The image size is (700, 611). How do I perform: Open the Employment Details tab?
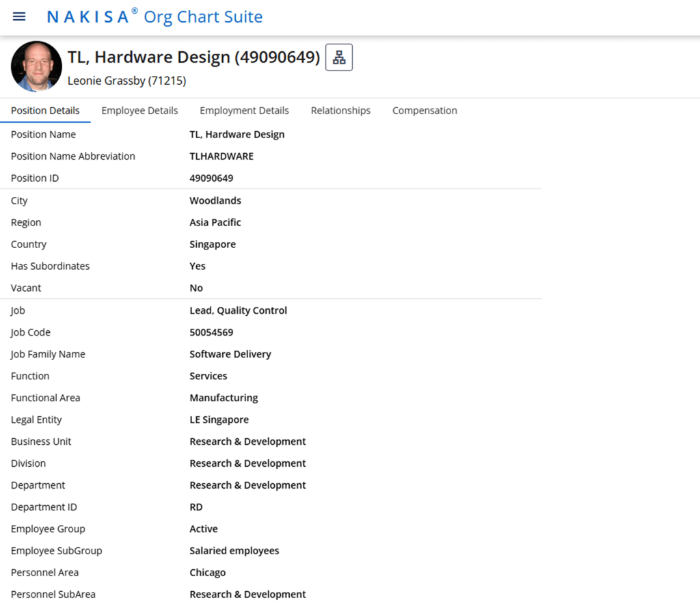pyautogui.click(x=244, y=110)
